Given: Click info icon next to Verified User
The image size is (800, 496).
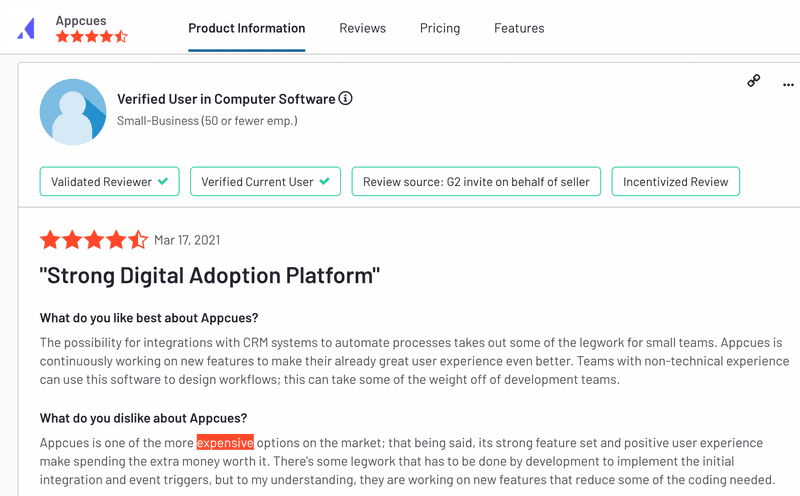Looking at the screenshot, I should point(345,98).
